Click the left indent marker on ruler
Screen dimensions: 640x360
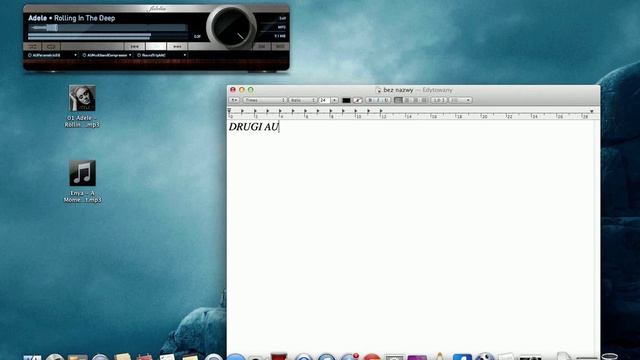point(229,111)
